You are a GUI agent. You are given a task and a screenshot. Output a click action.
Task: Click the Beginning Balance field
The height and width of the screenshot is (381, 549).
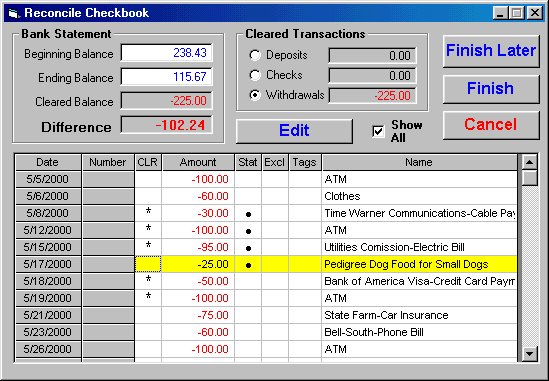166,53
